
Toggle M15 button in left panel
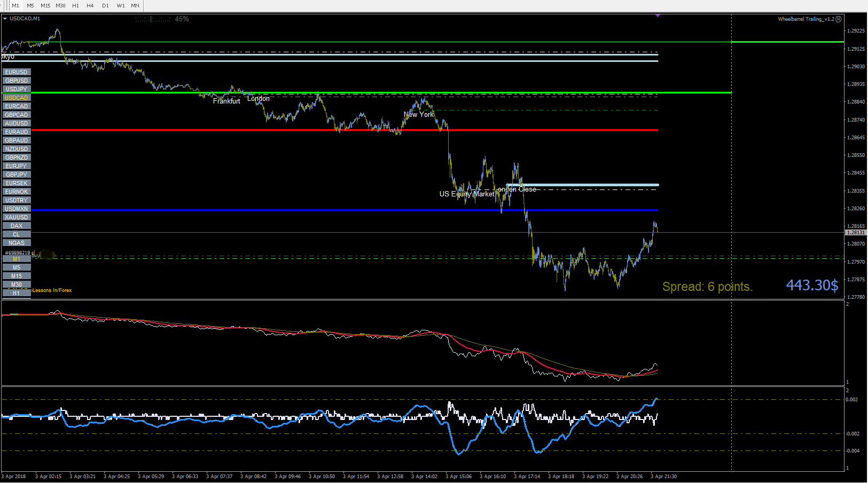click(x=17, y=276)
